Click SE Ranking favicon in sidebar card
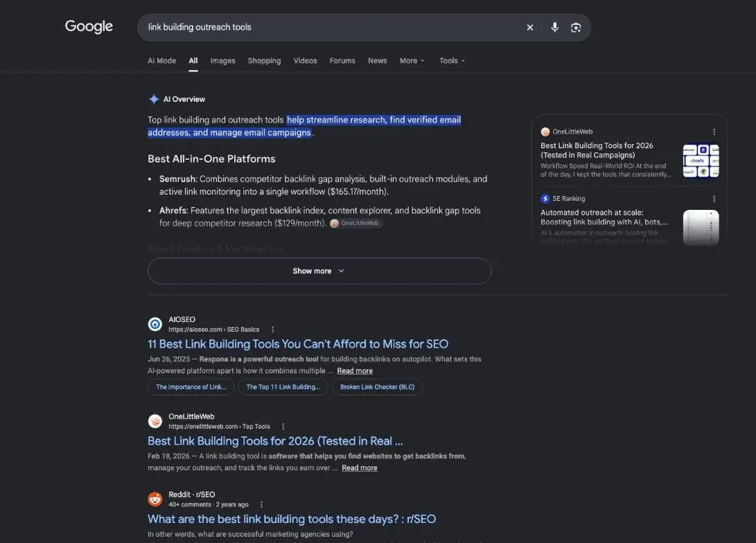This screenshot has height=543, width=756. point(545,199)
